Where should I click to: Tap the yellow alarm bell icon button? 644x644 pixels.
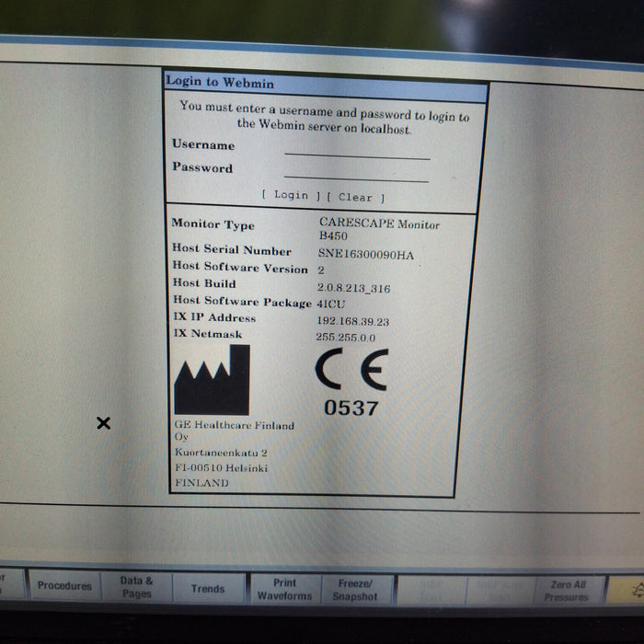pos(626,591)
